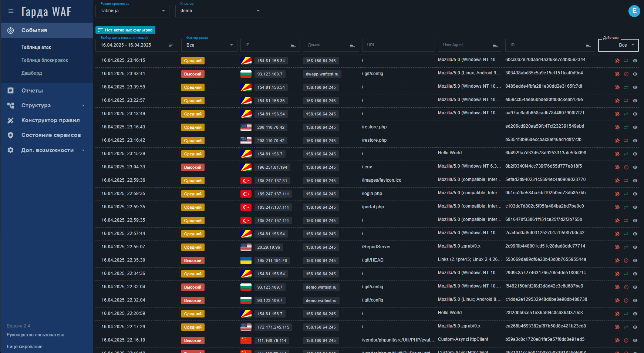Open the Фактор риска dropdown

click(209, 45)
